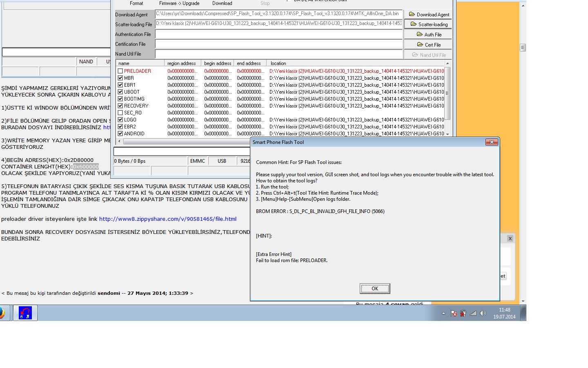The image size is (588, 368).
Task: Select the ANDROID row name text
Action: (134, 134)
